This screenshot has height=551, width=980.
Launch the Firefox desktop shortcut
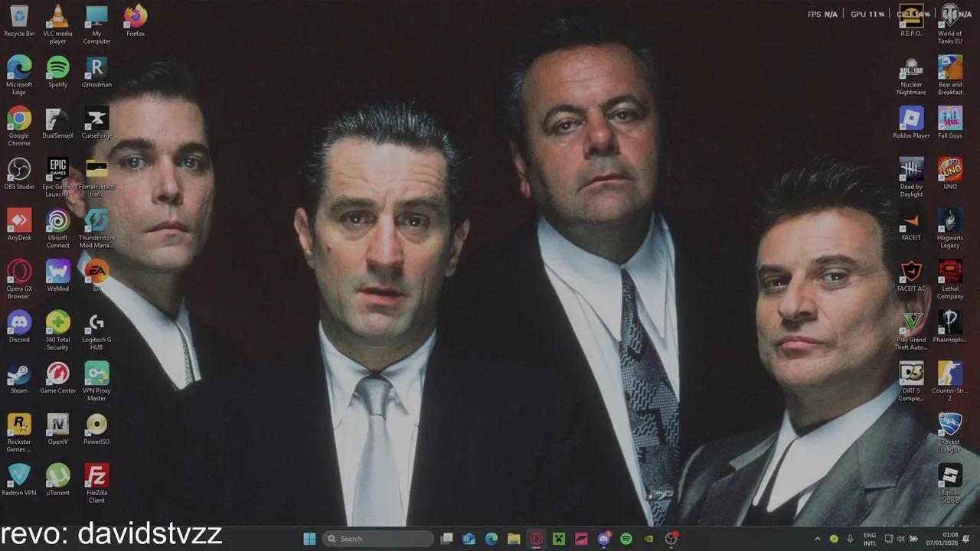[136, 21]
